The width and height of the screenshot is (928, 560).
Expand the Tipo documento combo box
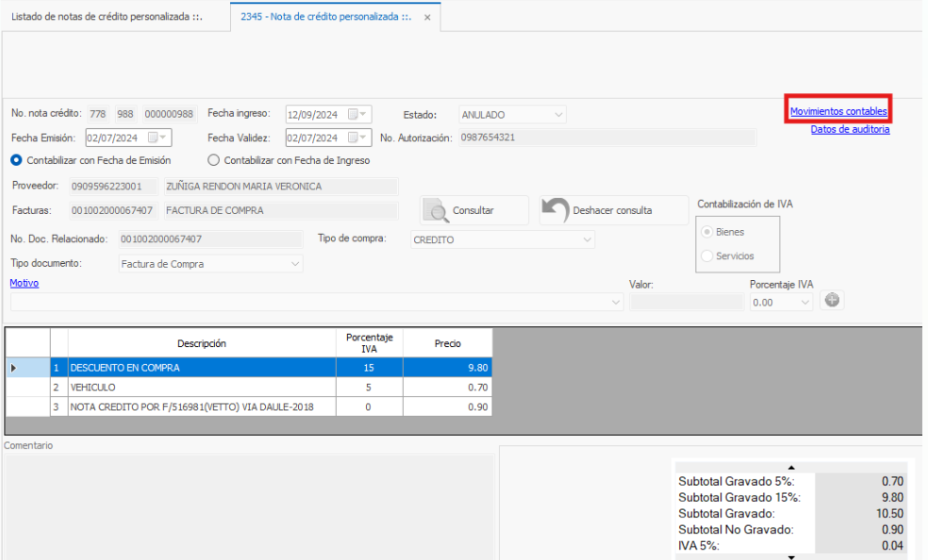point(294,264)
